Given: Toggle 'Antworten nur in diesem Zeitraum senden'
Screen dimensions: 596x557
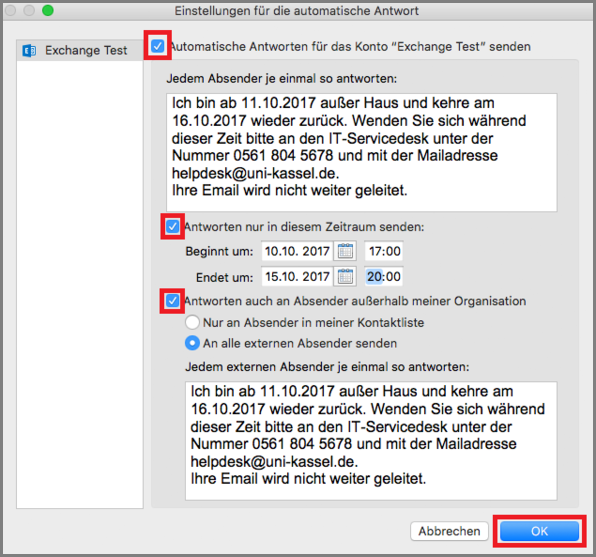Looking at the screenshot, I should click(x=173, y=227).
